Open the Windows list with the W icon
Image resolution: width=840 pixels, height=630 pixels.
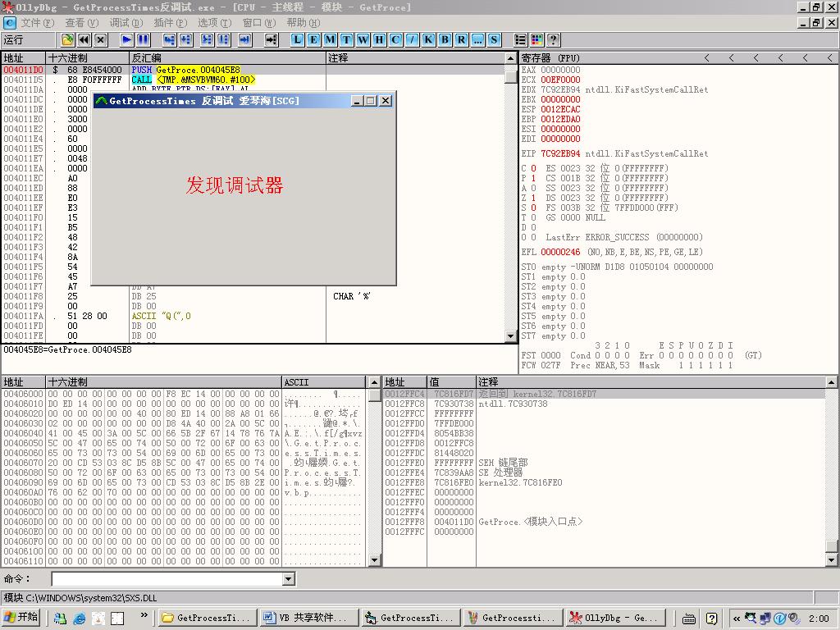tap(363, 39)
